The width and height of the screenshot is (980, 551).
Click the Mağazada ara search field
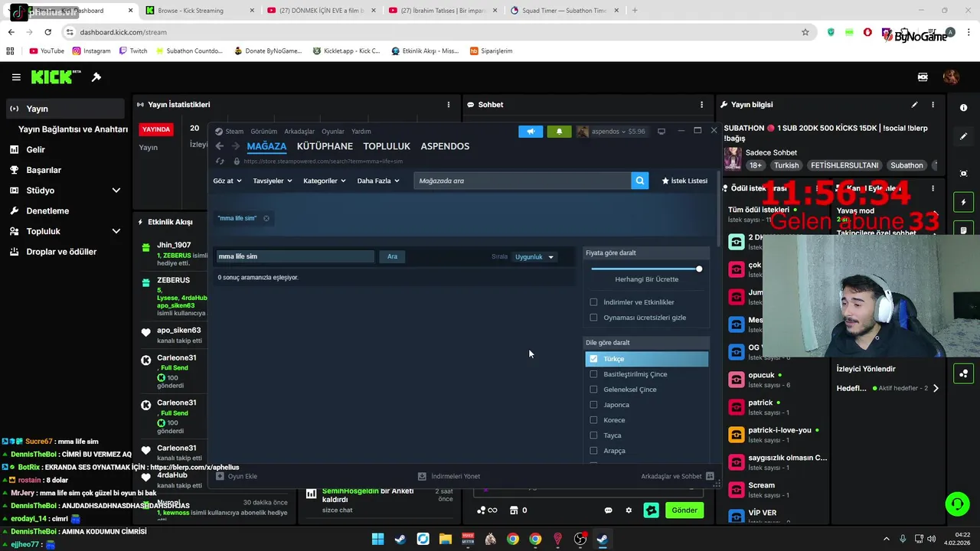click(522, 181)
